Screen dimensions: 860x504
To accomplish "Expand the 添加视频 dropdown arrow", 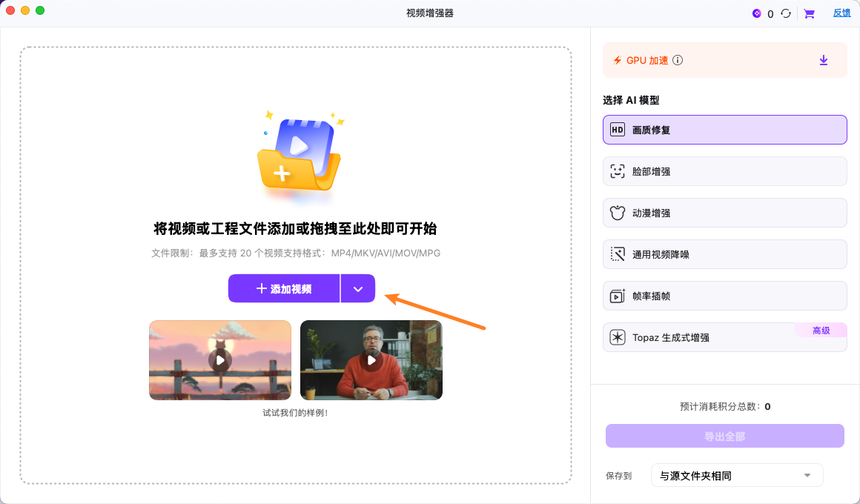I will click(x=358, y=288).
